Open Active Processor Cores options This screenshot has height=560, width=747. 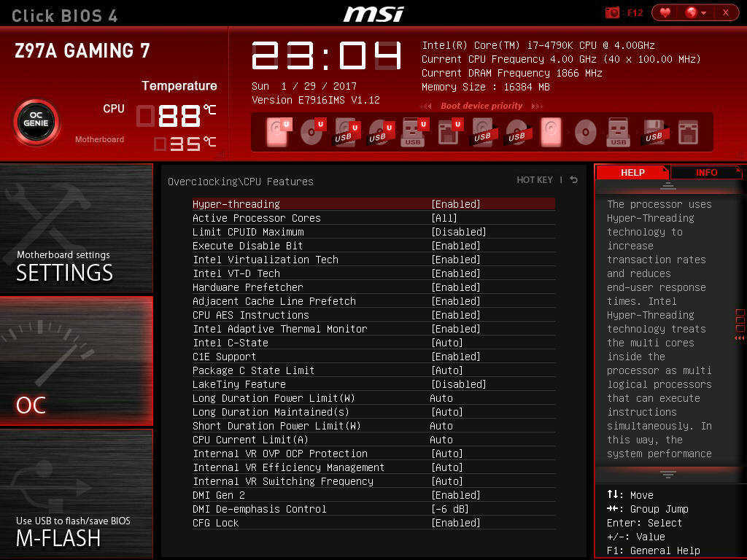pos(373,218)
